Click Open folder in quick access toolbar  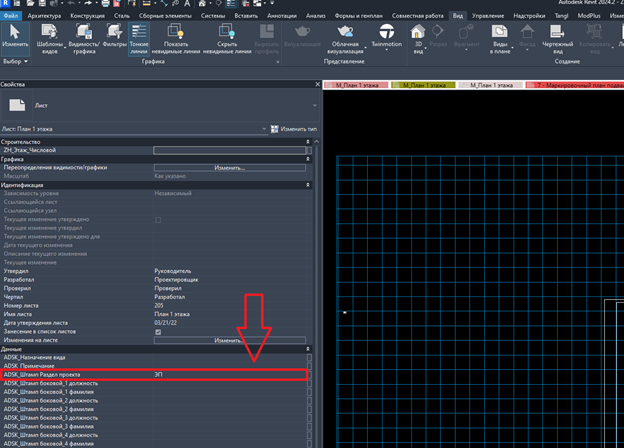31,3
